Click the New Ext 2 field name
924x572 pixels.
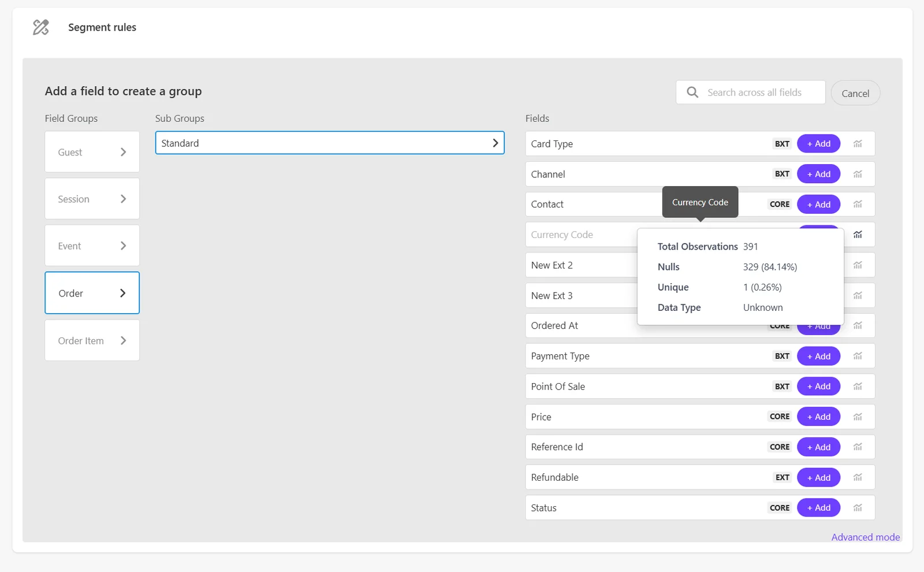click(552, 265)
